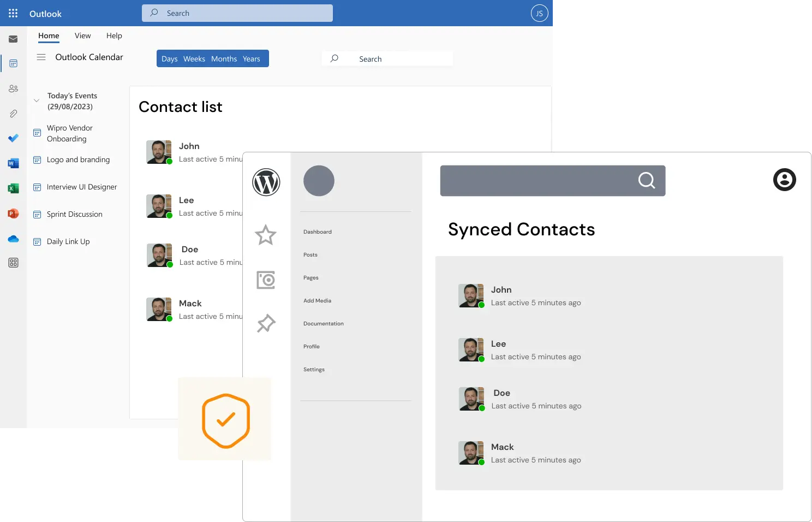Image resolution: width=812 pixels, height=522 pixels.
Task: Select Weeks view in calendar
Action: pos(194,59)
